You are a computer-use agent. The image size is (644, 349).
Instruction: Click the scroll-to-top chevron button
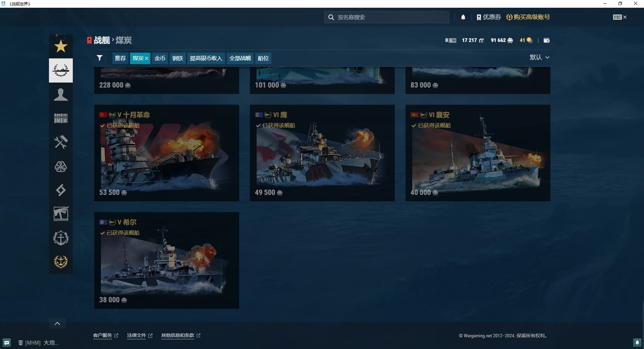pos(57,323)
